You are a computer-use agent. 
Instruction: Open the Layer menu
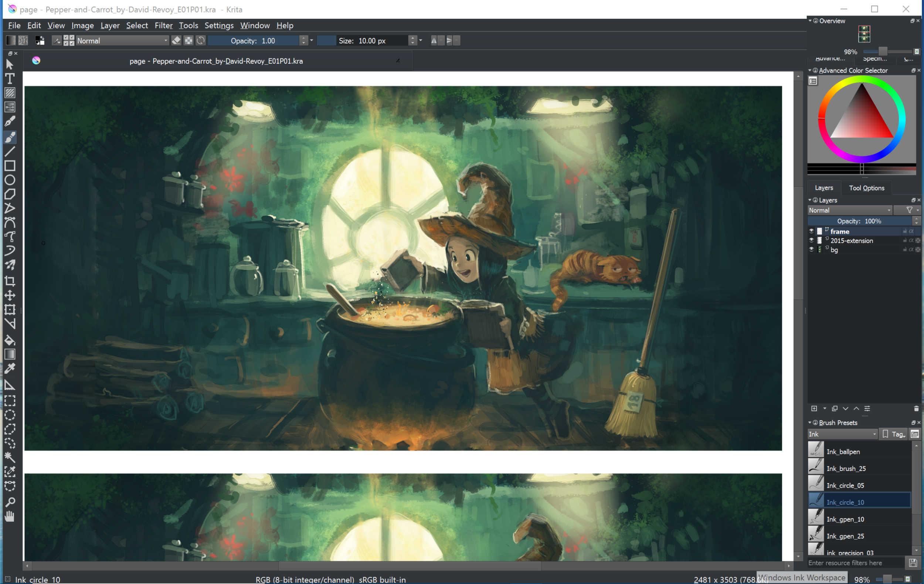coord(110,26)
